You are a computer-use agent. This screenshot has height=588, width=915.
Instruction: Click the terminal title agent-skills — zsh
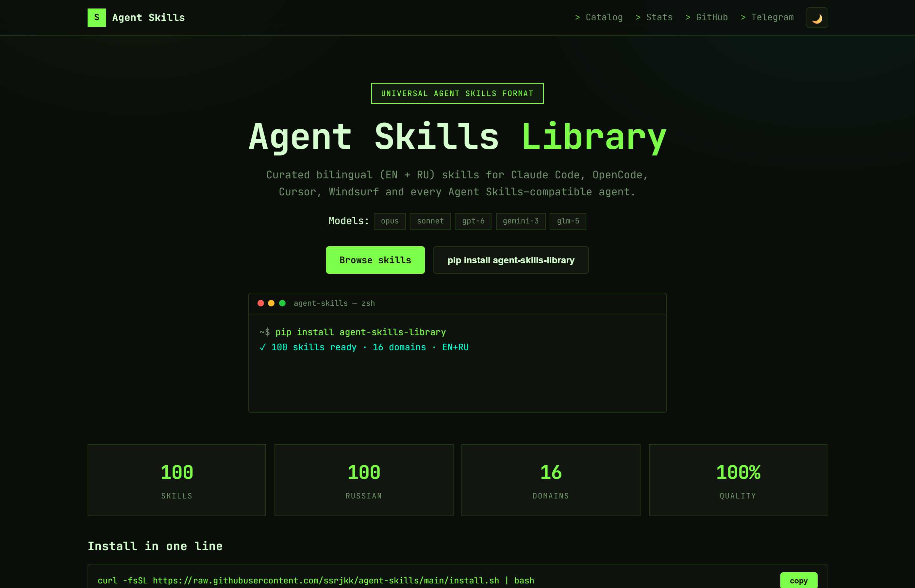334,303
